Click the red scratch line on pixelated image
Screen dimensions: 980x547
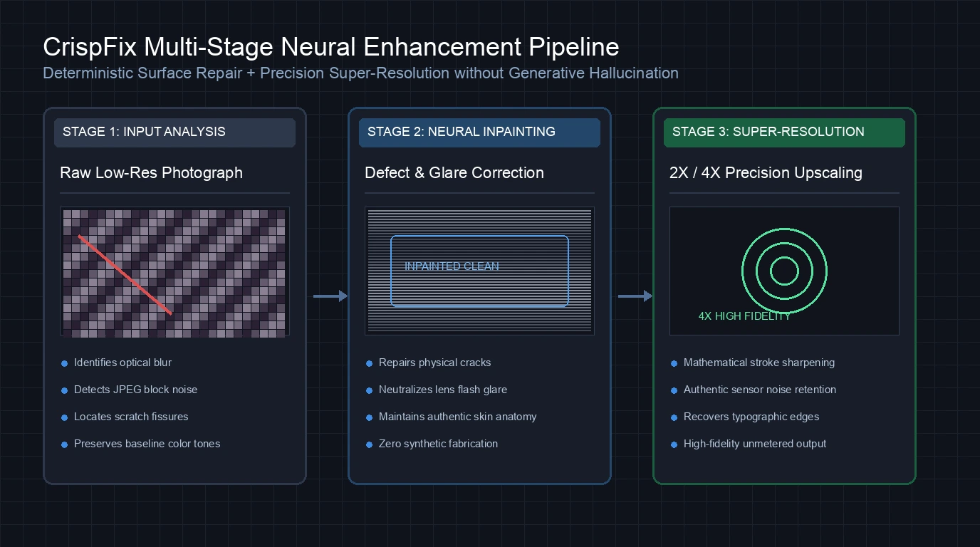click(125, 274)
